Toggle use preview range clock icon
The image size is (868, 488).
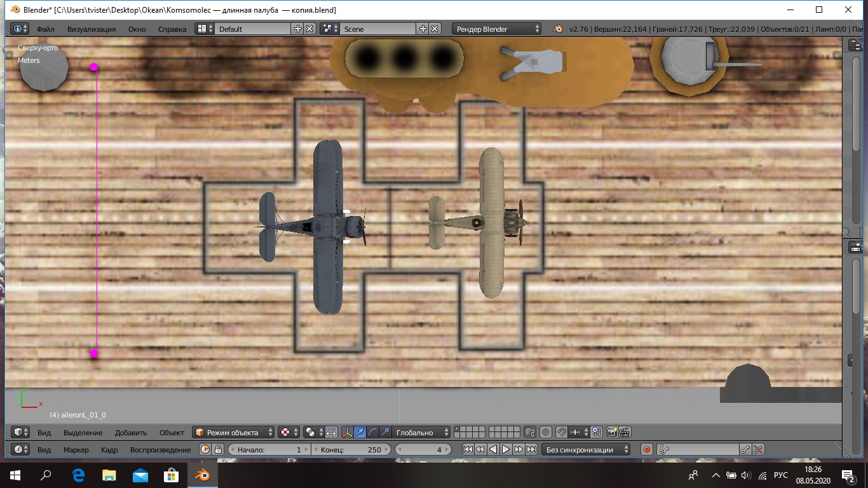pos(205,449)
